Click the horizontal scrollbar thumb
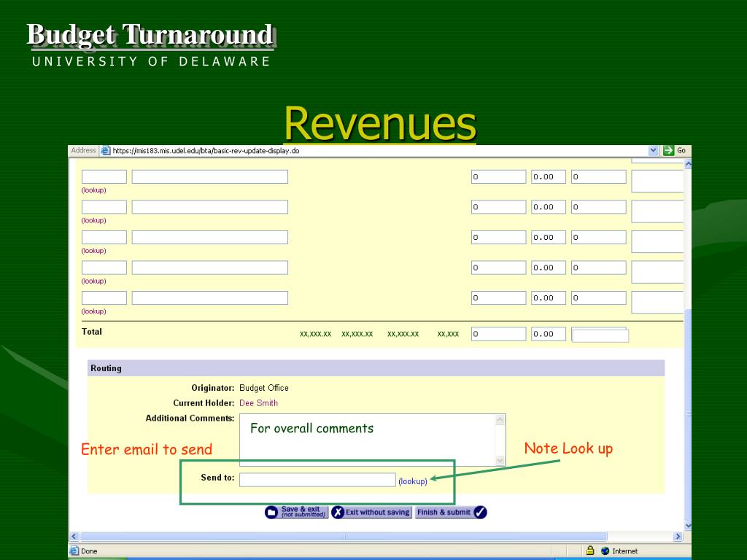Screen dimensions: 747x560 [343, 537]
